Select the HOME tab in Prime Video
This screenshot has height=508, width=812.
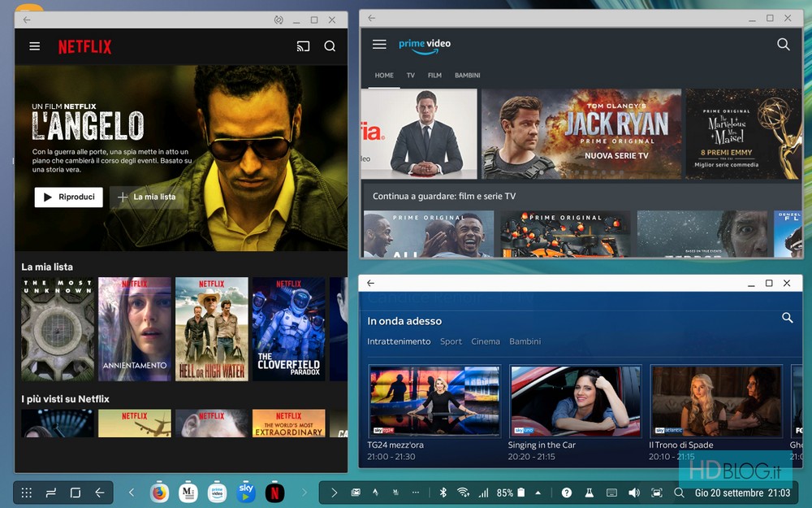[x=384, y=75]
